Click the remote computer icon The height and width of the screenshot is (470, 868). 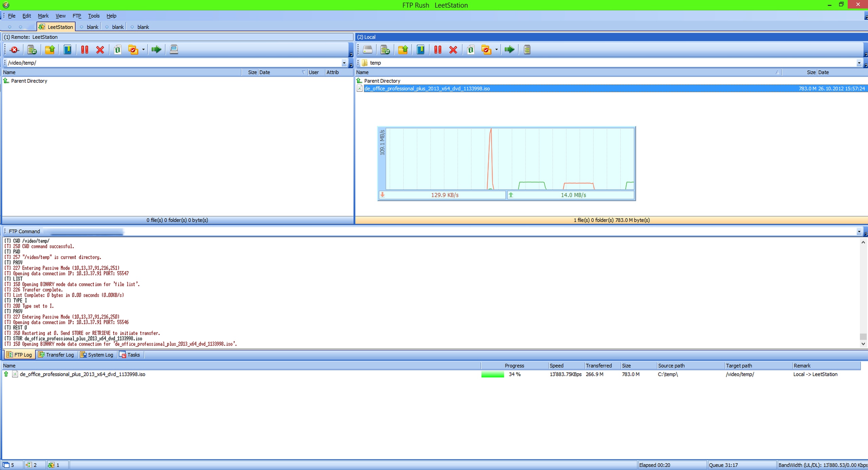point(174,50)
